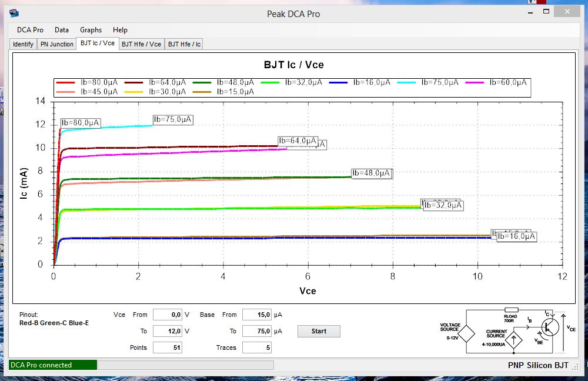Click the Start button
Screen dimensions: 588x381
point(319,331)
